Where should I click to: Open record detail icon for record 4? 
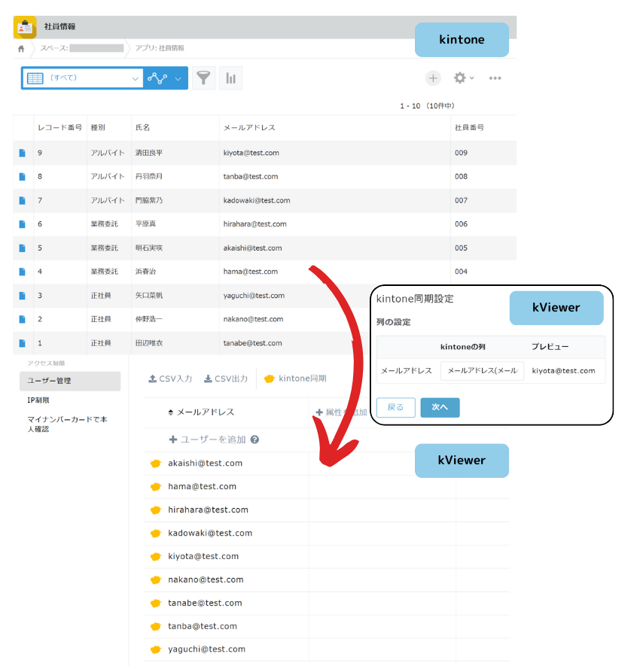point(23,272)
